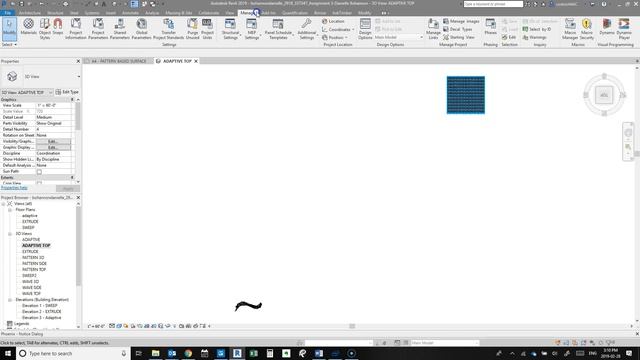Click Transfer Project Standards
The image size is (640, 360).
168,29
